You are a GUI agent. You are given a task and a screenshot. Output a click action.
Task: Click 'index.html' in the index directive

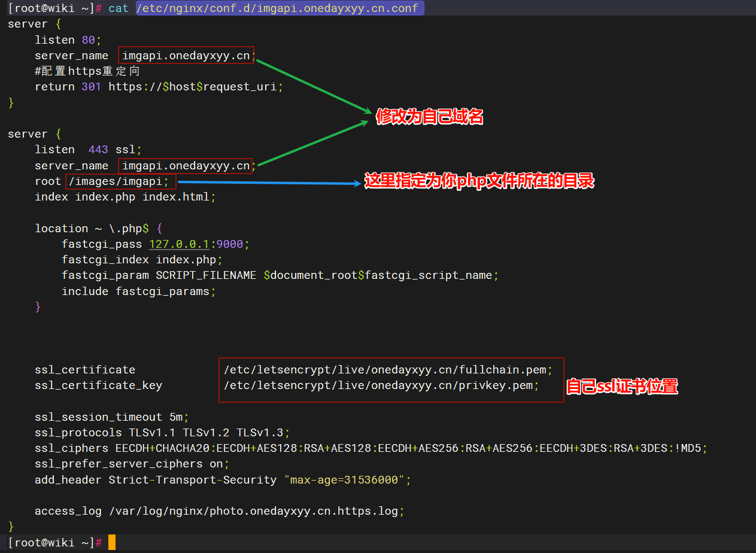coord(176,196)
